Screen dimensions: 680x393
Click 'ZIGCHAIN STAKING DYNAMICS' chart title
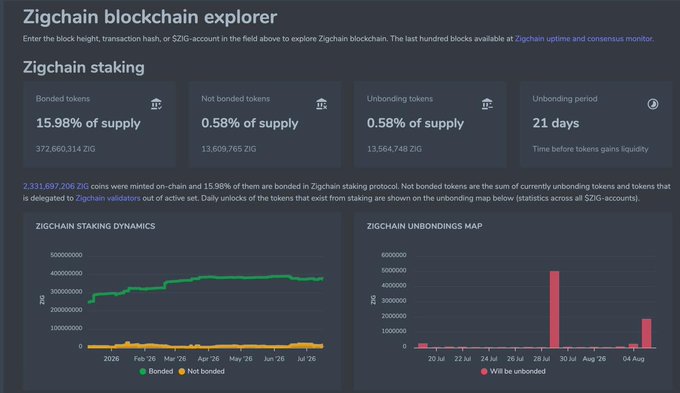(95, 226)
